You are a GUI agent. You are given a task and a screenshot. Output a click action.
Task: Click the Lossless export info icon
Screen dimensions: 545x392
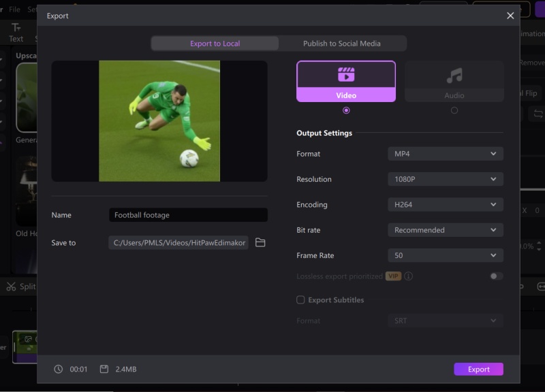[408, 276]
